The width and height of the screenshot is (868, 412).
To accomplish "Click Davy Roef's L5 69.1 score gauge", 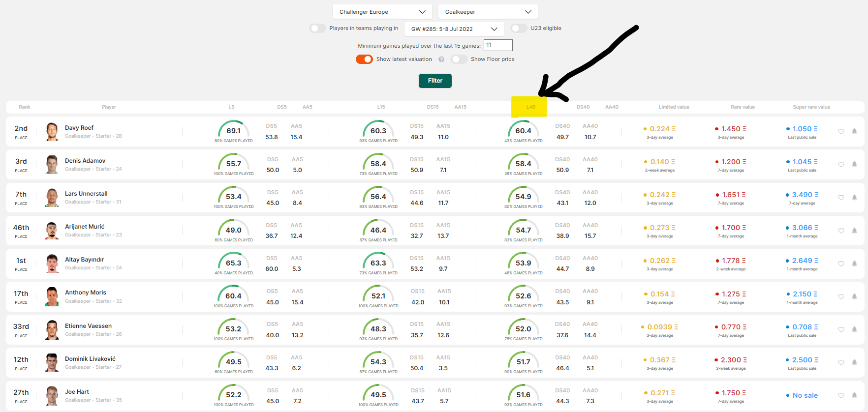I will [x=233, y=130].
